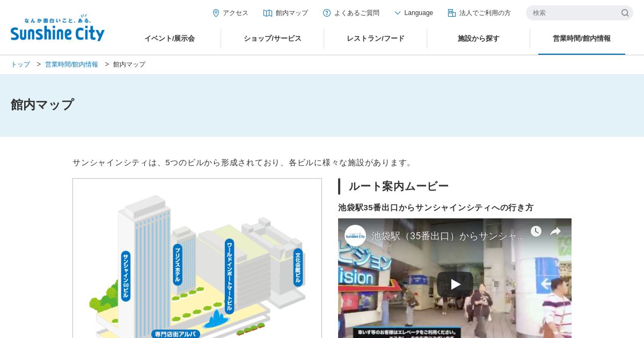Viewport: 644px width, 338px height.
Task: Open the レストラン/フード menu
Action: (x=376, y=39)
